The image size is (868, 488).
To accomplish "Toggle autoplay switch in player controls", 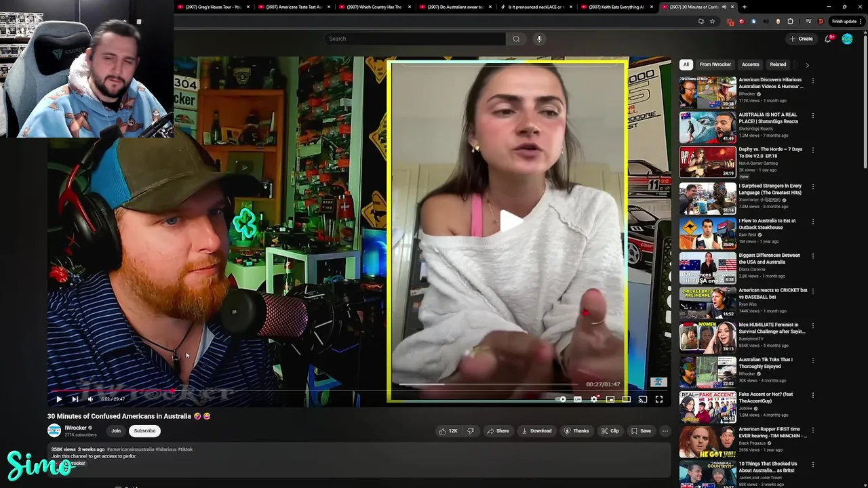I will 561,399.
